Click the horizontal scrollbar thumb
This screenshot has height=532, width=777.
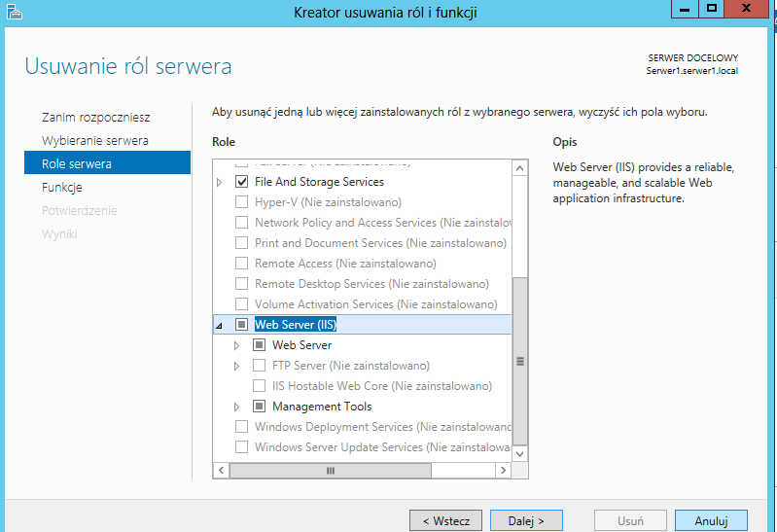pos(331,470)
